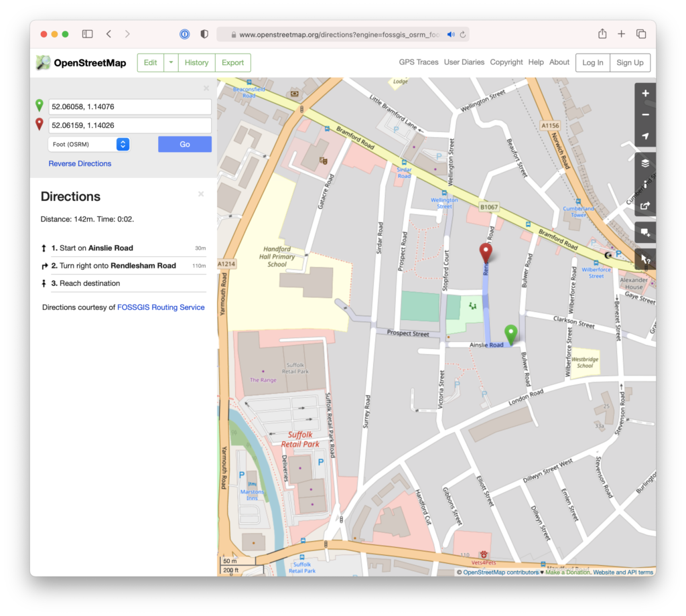Select step 1 Start on Ainslie Road
The height and width of the screenshot is (616, 686).
[123, 248]
